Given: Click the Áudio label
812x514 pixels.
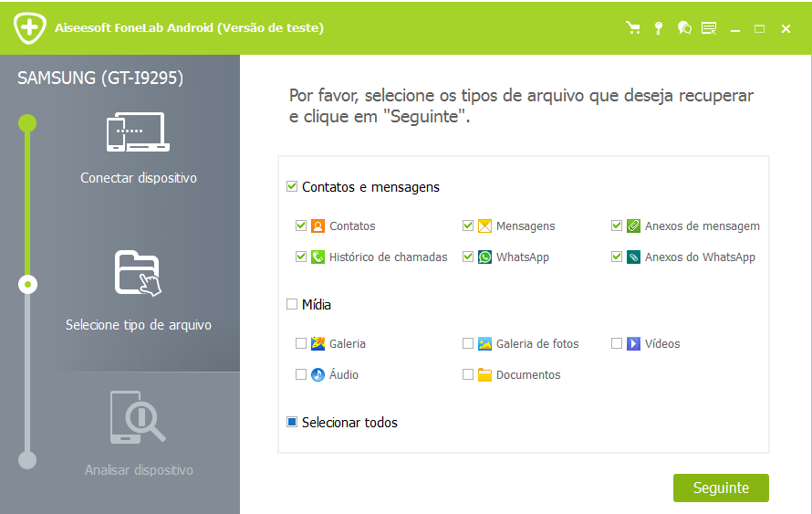Looking at the screenshot, I should tap(343, 375).
